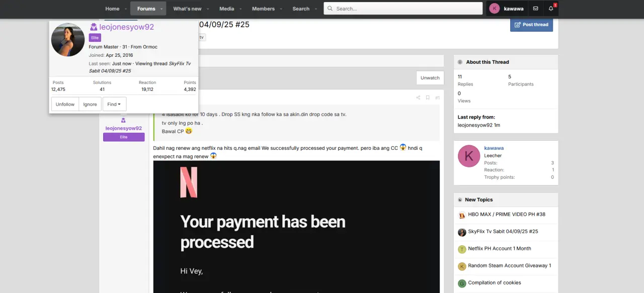Open Random Steam Account Giveaway 1 topic

(x=510, y=265)
